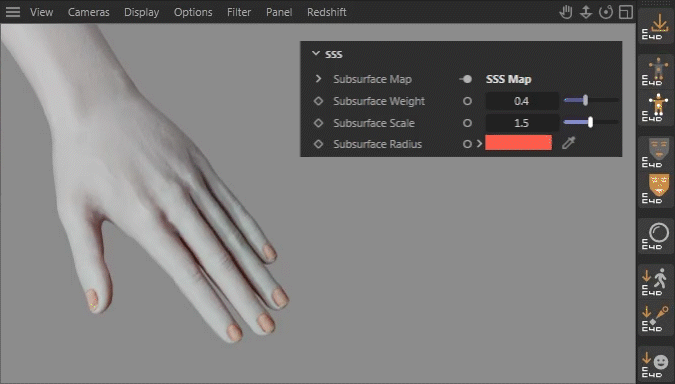This screenshot has height=384, width=675.
Task: Click the pan camera hand icon
Action: (x=566, y=12)
